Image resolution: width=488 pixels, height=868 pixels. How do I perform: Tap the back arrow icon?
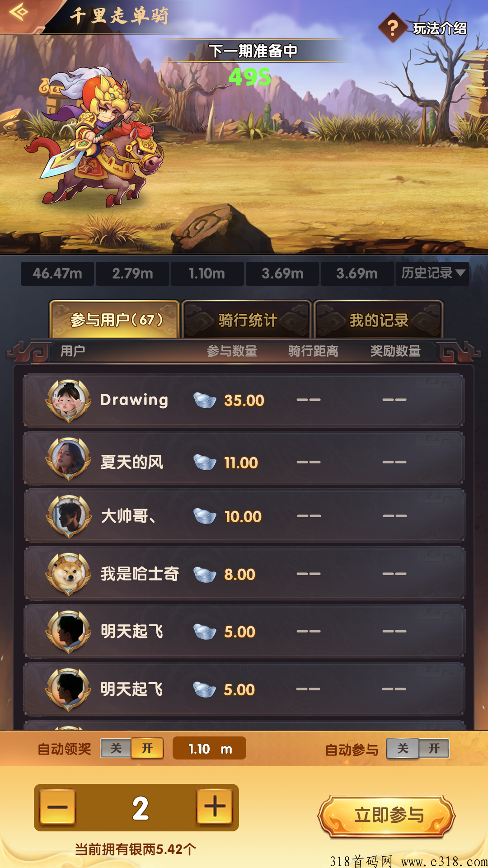pyautogui.click(x=18, y=12)
